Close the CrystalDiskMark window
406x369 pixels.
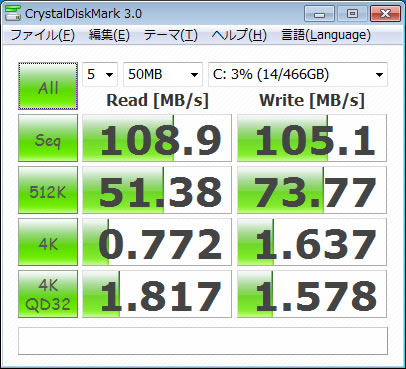point(385,14)
